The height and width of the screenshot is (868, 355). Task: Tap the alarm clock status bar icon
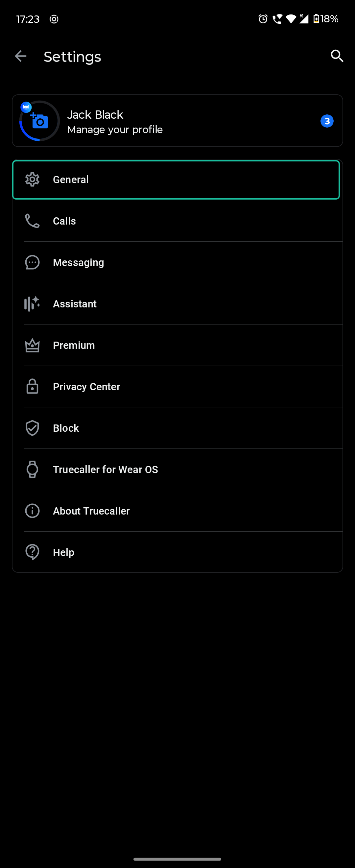[263, 19]
